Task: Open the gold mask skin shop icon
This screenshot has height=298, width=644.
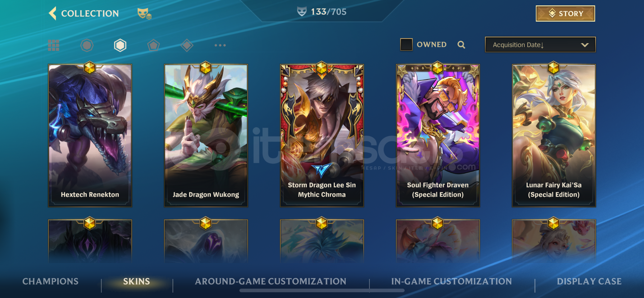Action: click(144, 14)
